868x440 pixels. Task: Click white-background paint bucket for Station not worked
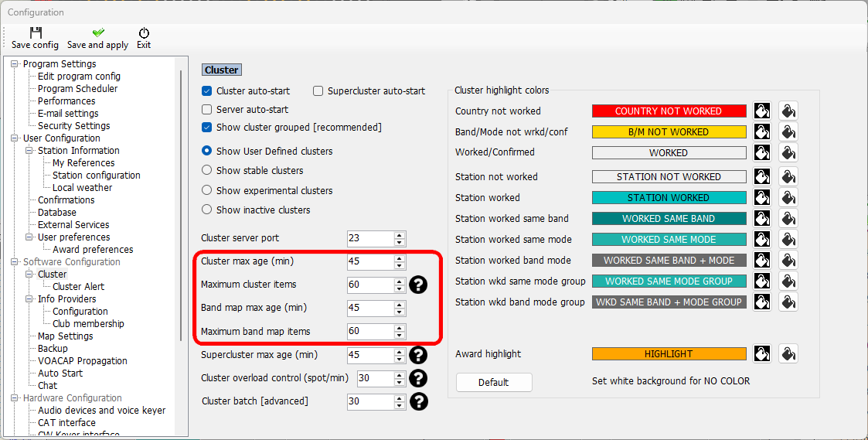coord(788,177)
